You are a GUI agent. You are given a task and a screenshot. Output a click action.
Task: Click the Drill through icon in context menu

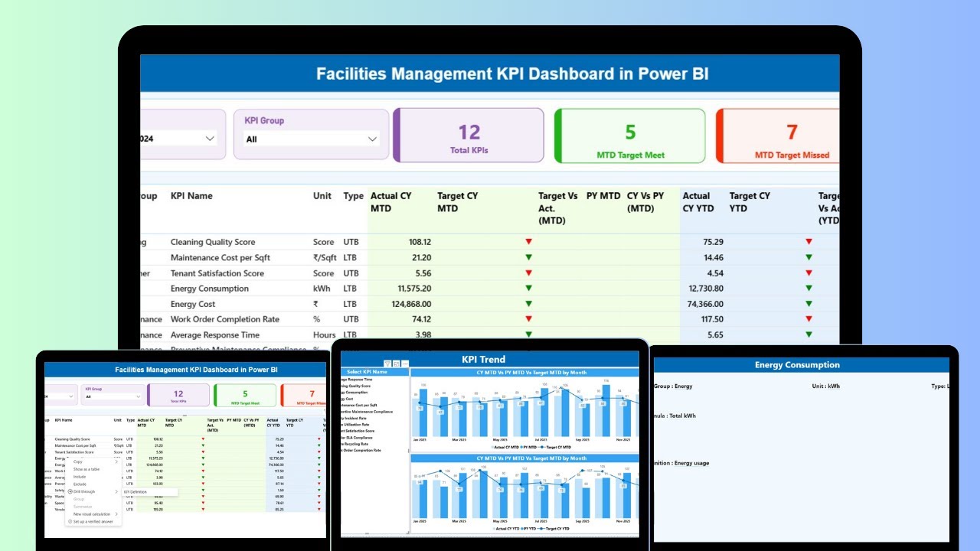pyautogui.click(x=70, y=491)
